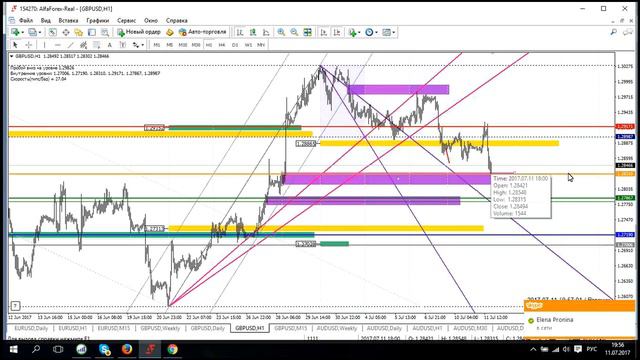Switch timeframe to W1
Screen dimensions: 640x360
(248, 45)
